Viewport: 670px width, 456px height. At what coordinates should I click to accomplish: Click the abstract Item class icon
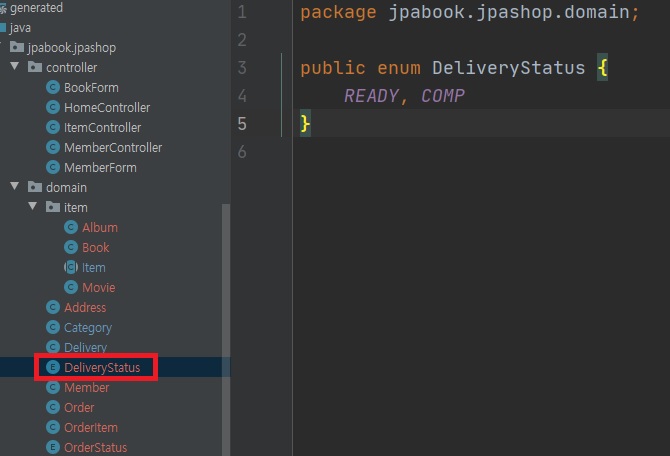[x=71, y=268]
